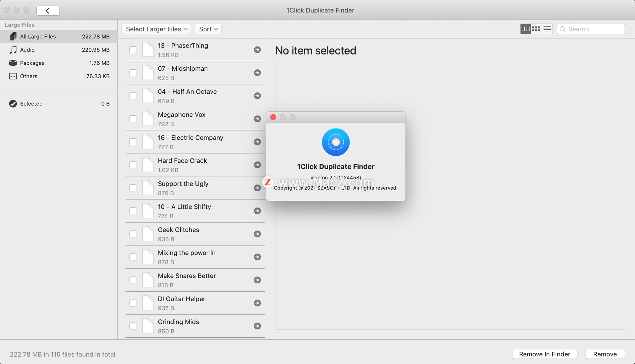Check the 10 - A Little Shifty checkbox
This screenshot has width=635, height=364.
(x=133, y=211)
